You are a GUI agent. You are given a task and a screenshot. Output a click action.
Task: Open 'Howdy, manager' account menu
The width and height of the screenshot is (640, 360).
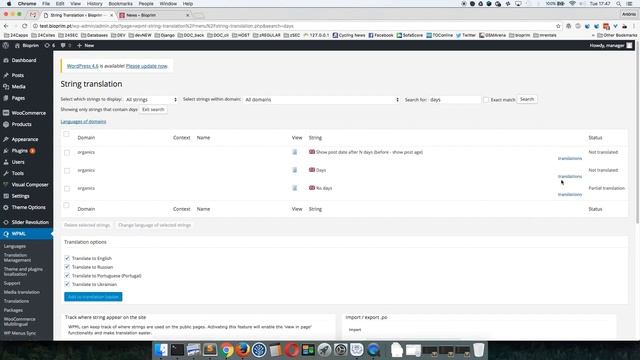[611, 45]
